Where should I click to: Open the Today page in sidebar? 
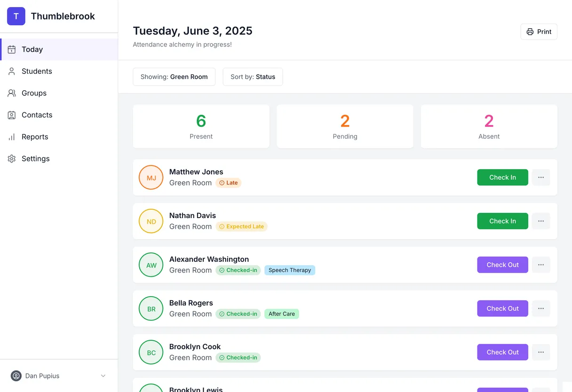pos(59,49)
